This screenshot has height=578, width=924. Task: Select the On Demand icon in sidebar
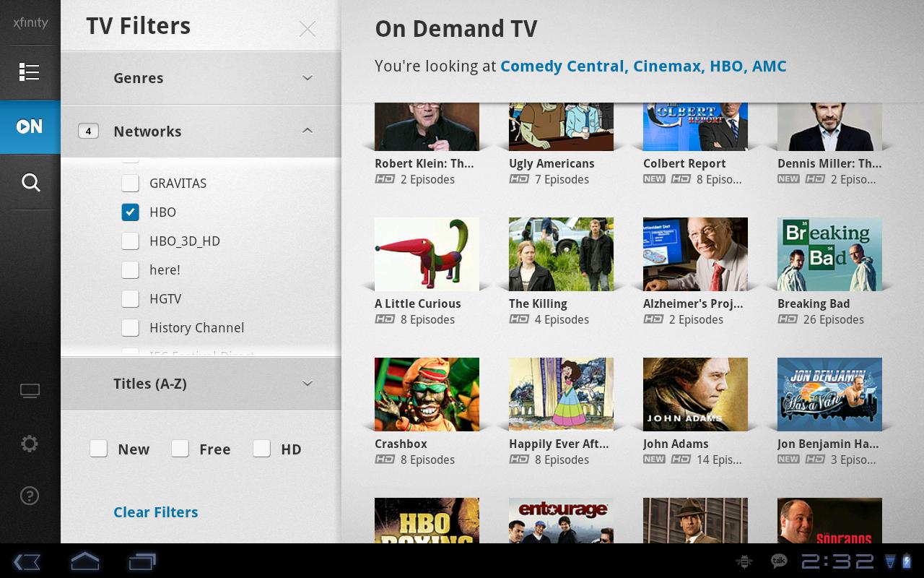click(x=30, y=126)
